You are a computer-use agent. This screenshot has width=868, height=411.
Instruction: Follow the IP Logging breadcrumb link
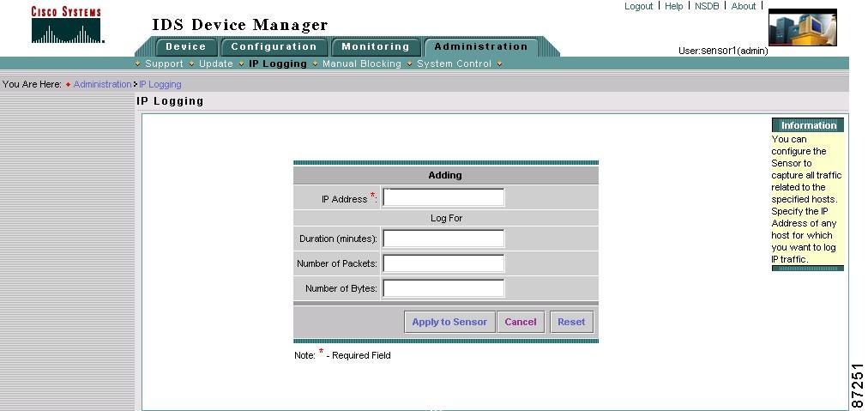point(160,84)
